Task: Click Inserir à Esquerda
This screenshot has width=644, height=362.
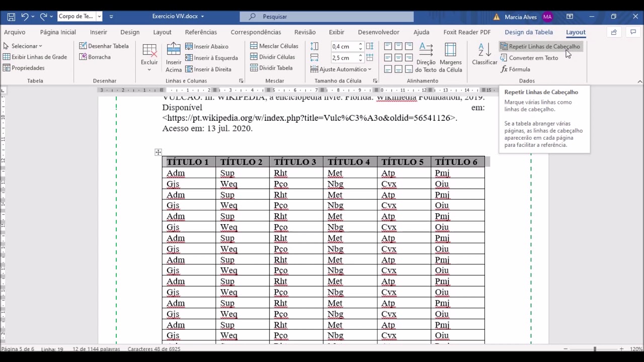Action: coord(211,58)
